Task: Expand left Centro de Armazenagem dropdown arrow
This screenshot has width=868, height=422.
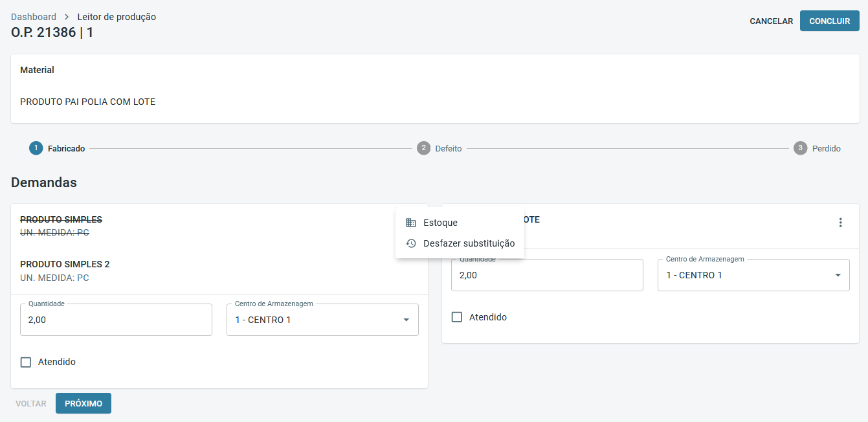Action: coord(406,320)
